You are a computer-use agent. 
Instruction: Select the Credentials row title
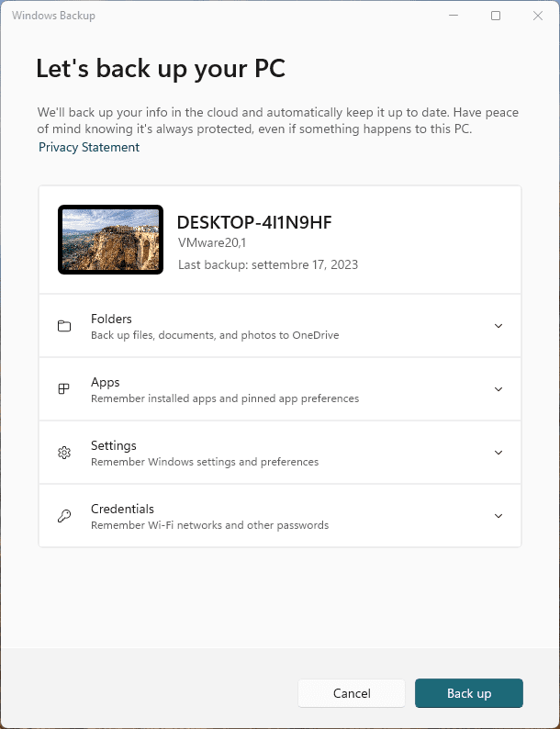point(122,509)
